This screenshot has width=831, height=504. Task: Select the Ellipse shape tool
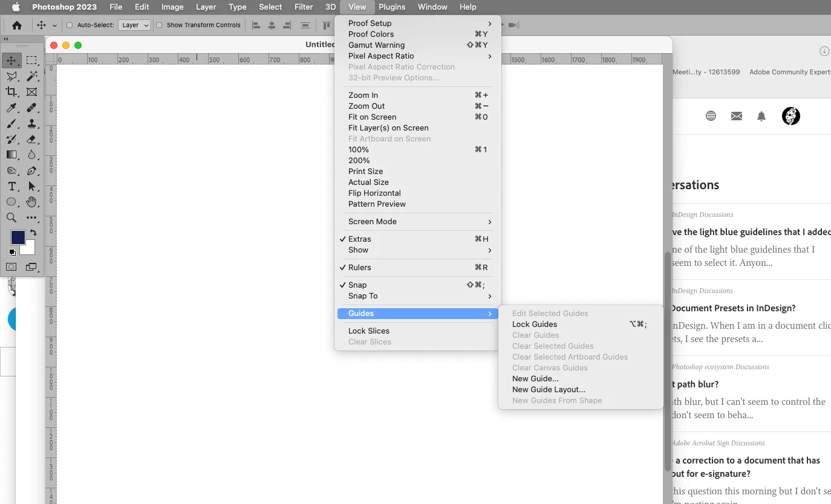pos(11,202)
